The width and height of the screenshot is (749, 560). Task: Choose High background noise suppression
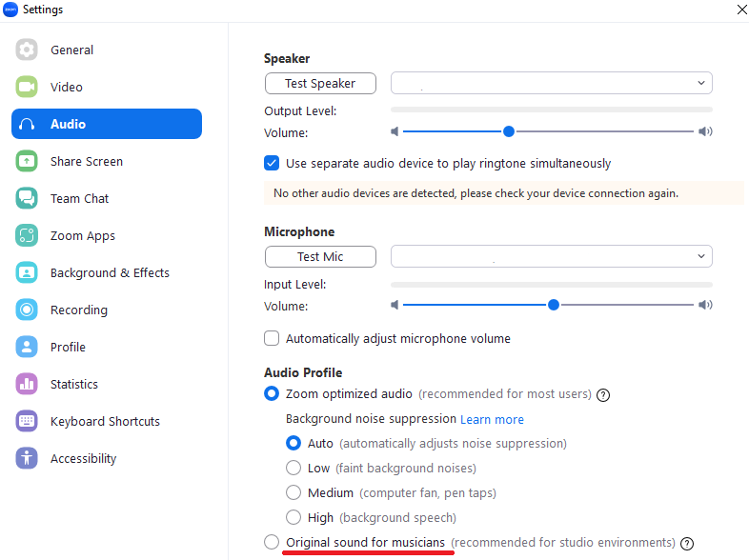pos(294,518)
